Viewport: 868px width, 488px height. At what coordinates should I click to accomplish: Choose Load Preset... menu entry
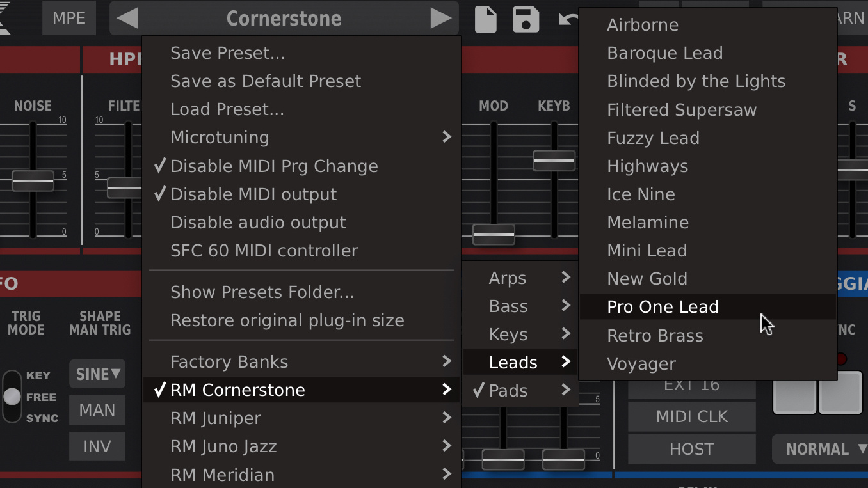(x=301, y=109)
